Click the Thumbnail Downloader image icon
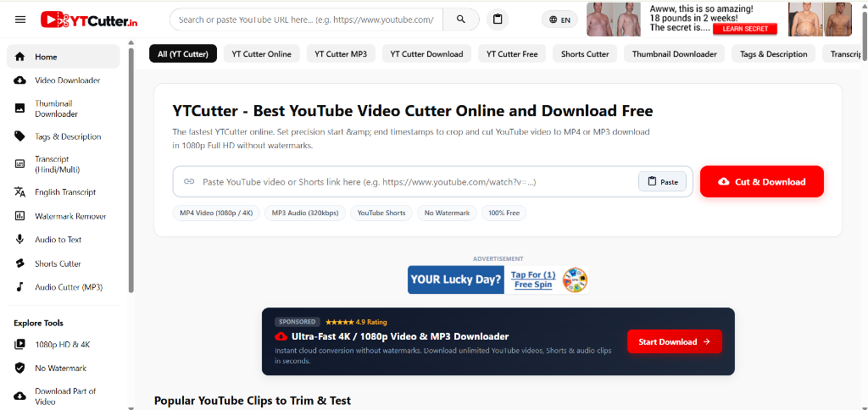The width and height of the screenshot is (868, 410). tap(20, 108)
